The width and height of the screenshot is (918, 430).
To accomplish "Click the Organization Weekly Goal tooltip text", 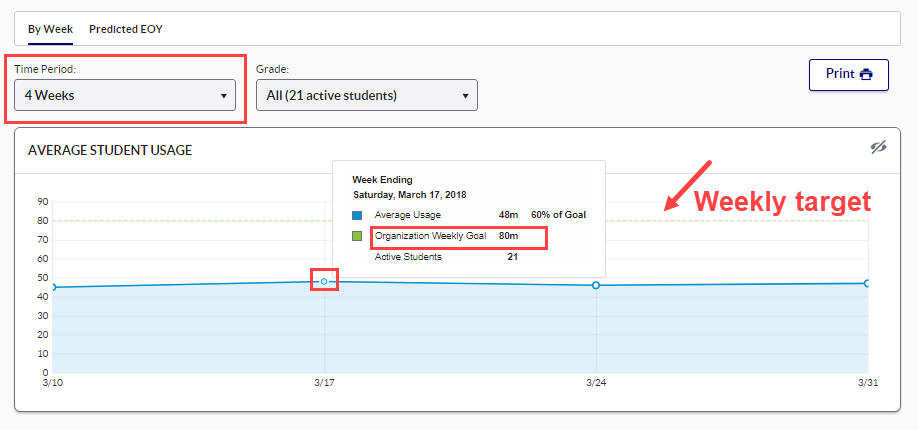I will point(430,236).
